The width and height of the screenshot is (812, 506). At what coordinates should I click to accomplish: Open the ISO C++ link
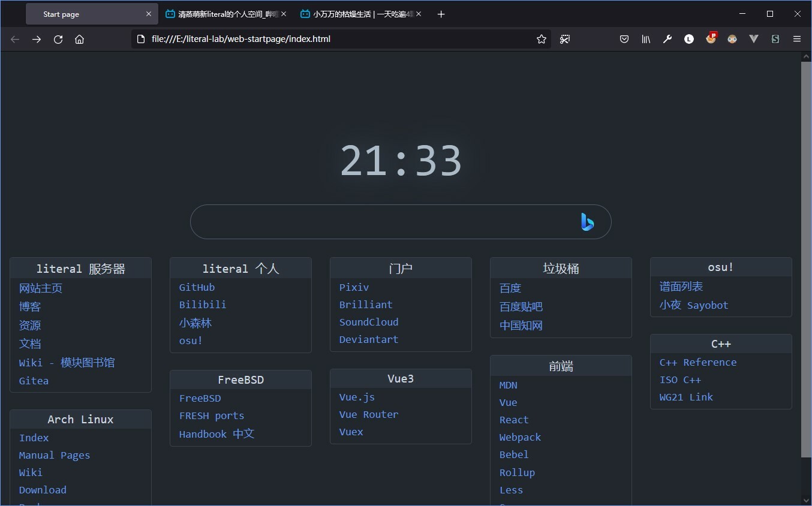(x=680, y=379)
